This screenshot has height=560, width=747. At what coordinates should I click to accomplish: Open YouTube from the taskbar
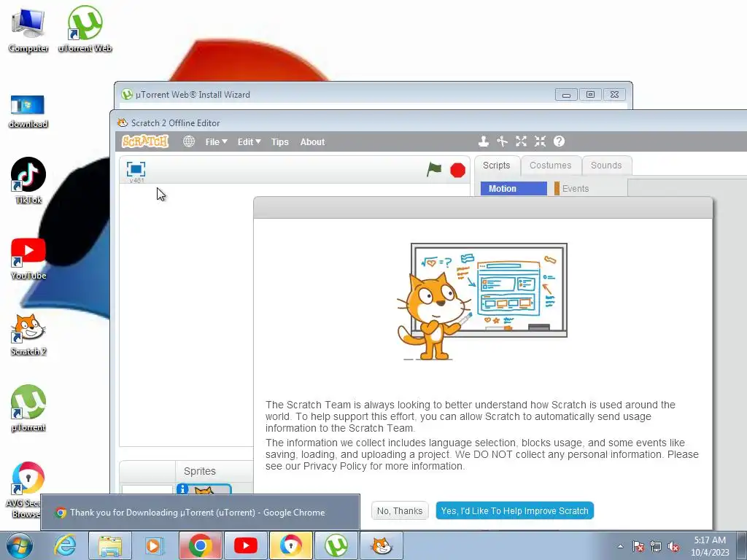(x=246, y=545)
